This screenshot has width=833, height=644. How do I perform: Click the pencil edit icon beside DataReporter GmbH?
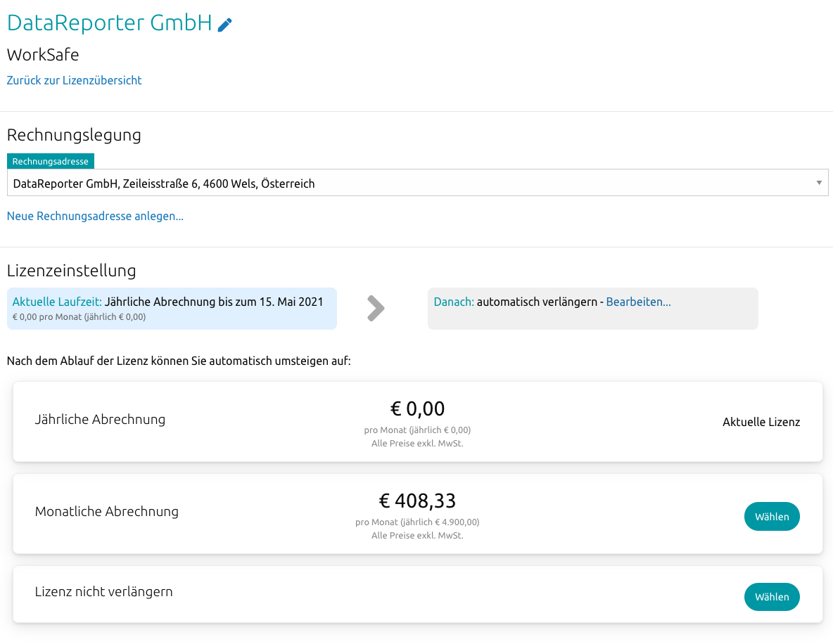pos(224,25)
